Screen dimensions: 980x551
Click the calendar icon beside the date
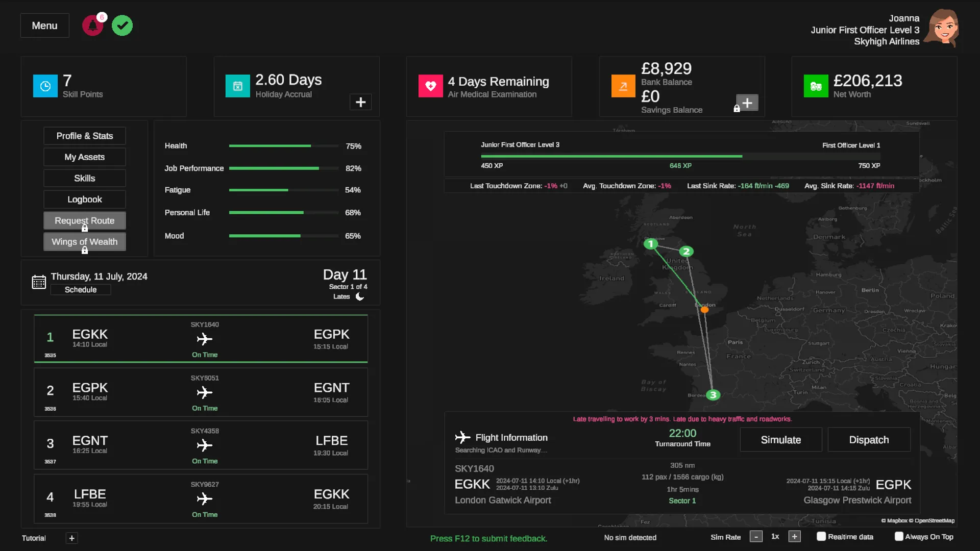[x=39, y=282]
